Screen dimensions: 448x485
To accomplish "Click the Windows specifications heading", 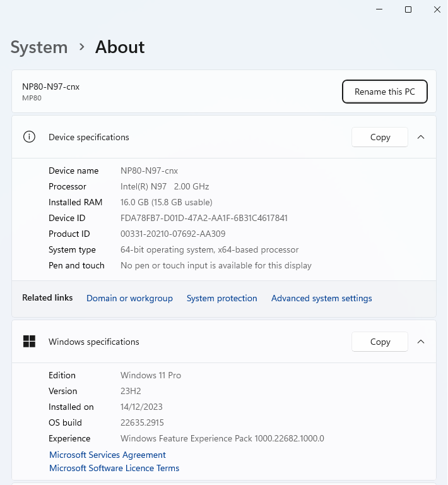I will 94,342.
